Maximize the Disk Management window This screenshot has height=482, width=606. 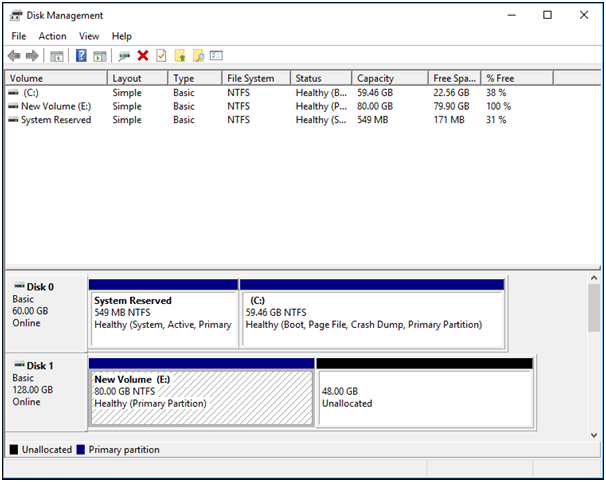(547, 15)
